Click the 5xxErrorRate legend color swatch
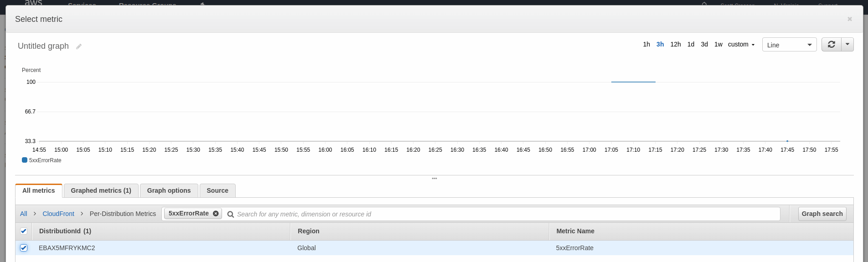The image size is (868, 262). (25, 160)
